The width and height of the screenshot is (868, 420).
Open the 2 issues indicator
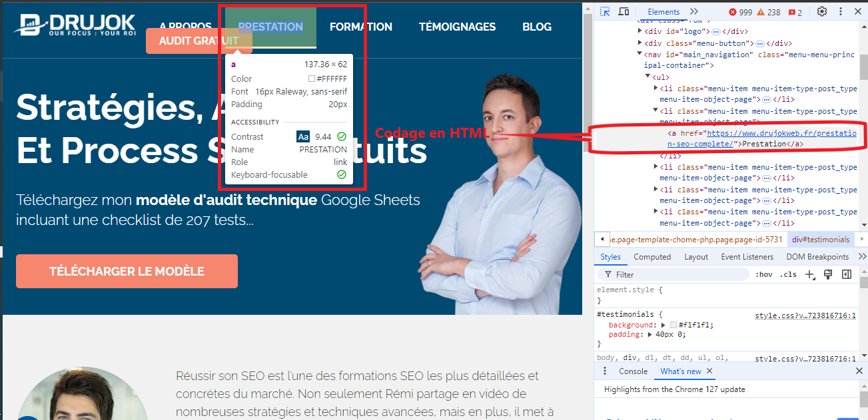coord(795,12)
